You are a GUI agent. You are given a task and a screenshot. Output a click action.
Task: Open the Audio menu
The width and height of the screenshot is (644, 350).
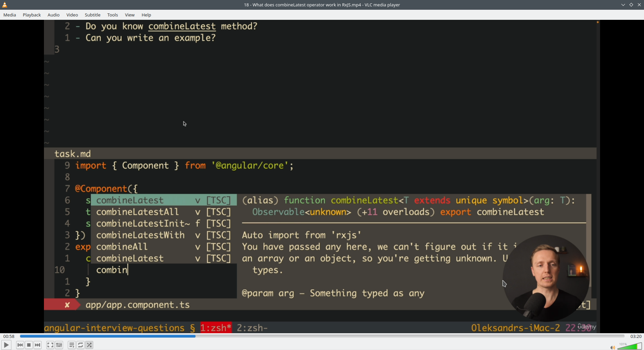53,15
